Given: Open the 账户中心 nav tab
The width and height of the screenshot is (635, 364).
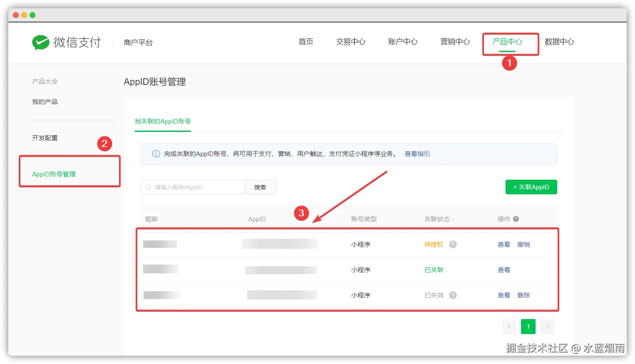Looking at the screenshot, I should click(403, 42).
